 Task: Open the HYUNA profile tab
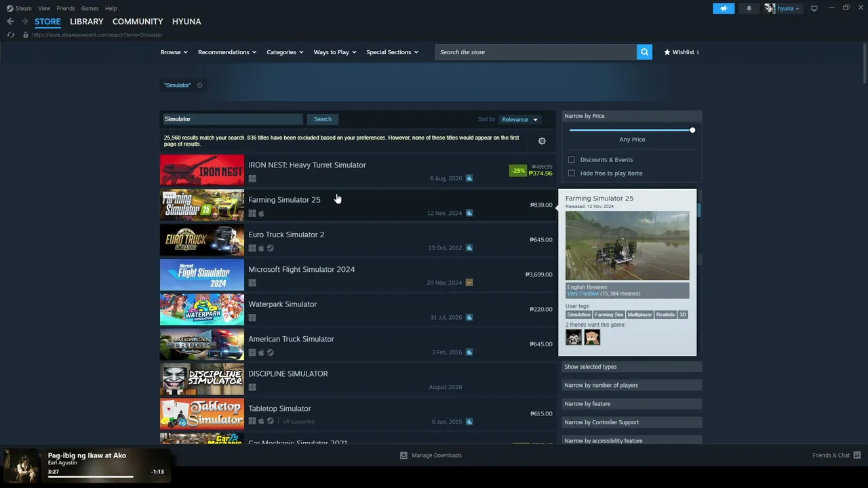[186, 22]
